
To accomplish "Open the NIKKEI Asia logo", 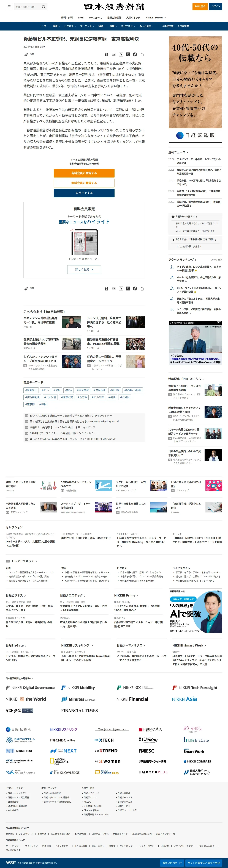I will 184,699.
